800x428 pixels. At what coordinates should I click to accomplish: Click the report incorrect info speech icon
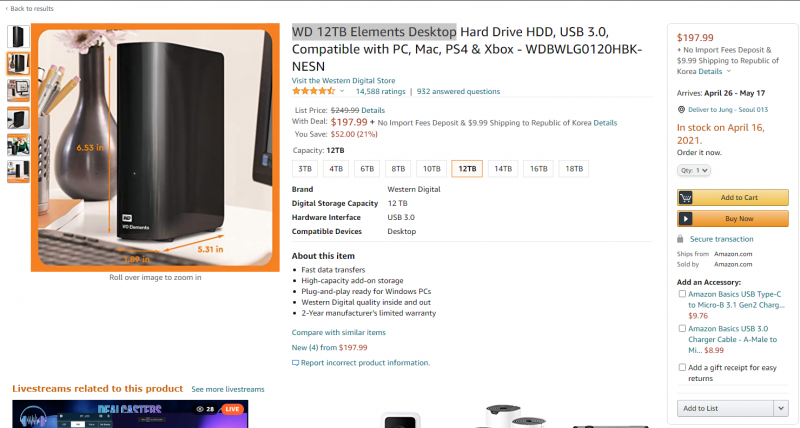295,363
